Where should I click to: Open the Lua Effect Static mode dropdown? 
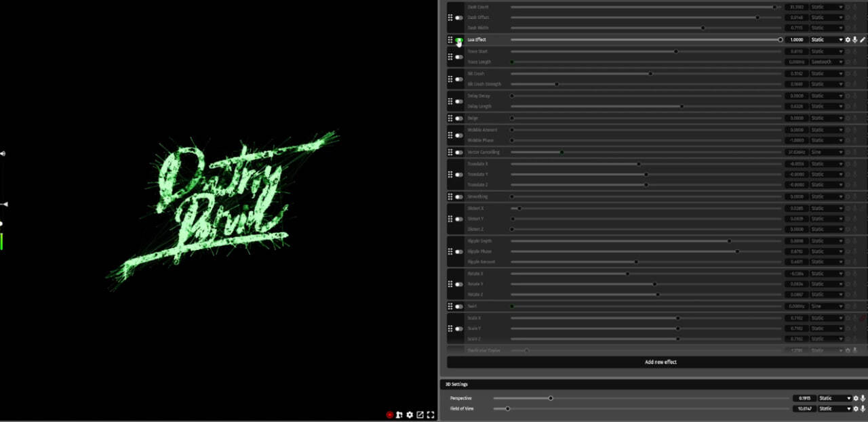pos(827,40)
